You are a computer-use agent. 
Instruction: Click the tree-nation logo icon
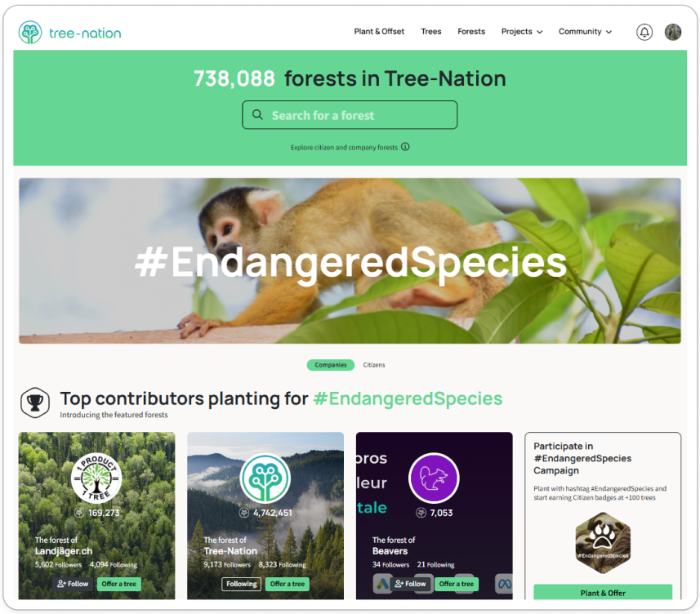pyautogui.click(x=30, y=32)
